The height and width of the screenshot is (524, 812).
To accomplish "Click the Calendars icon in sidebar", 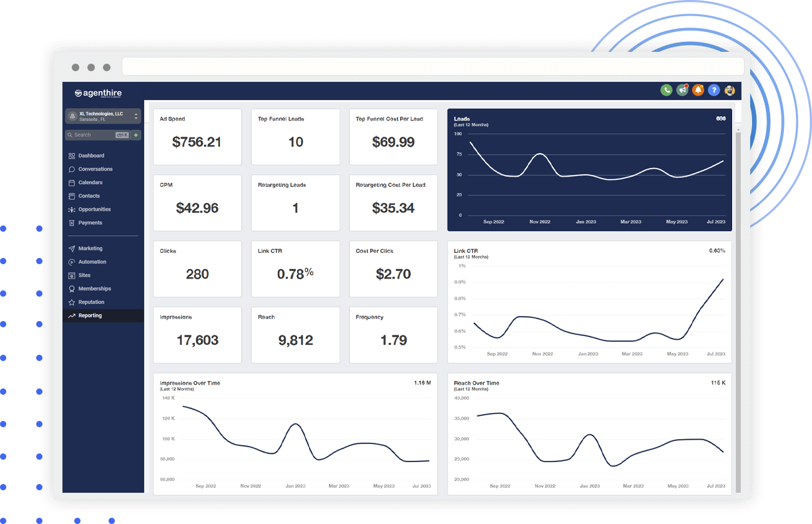I will (x=72, y=182).
